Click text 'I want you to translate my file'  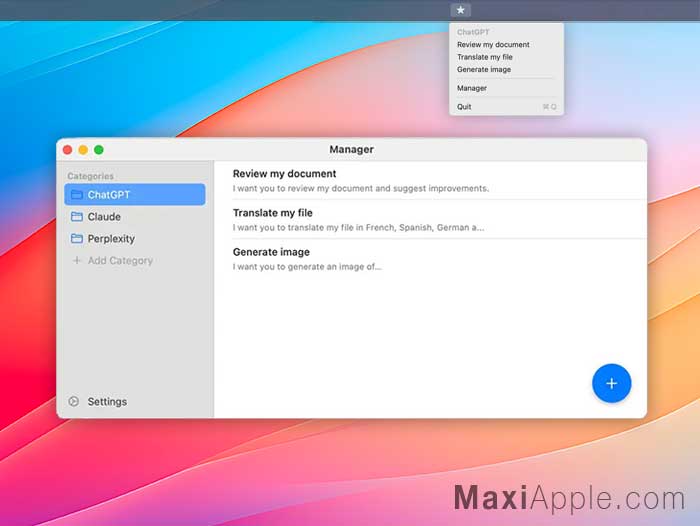(x=293, y=228)
